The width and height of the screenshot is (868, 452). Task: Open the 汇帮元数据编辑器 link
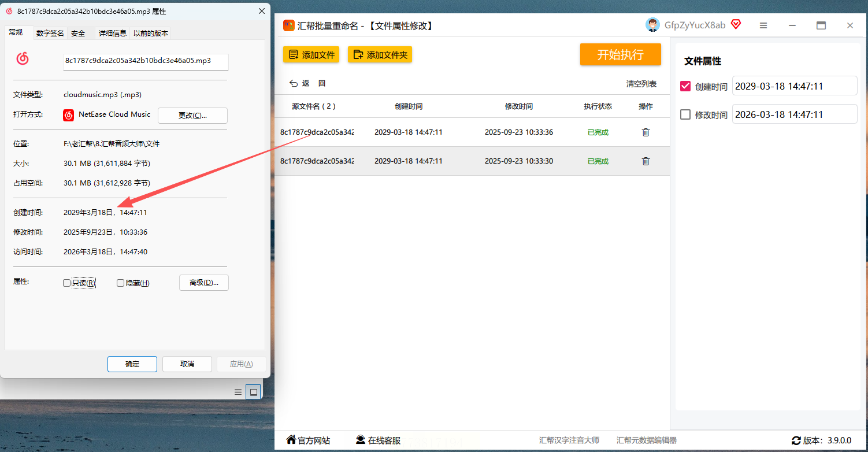click(x=647, y=440)
